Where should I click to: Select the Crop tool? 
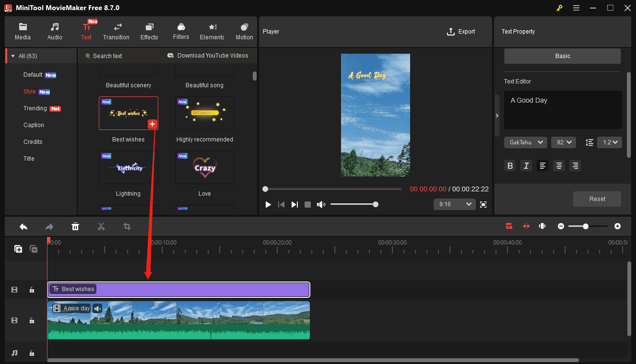tap(127, 226)
